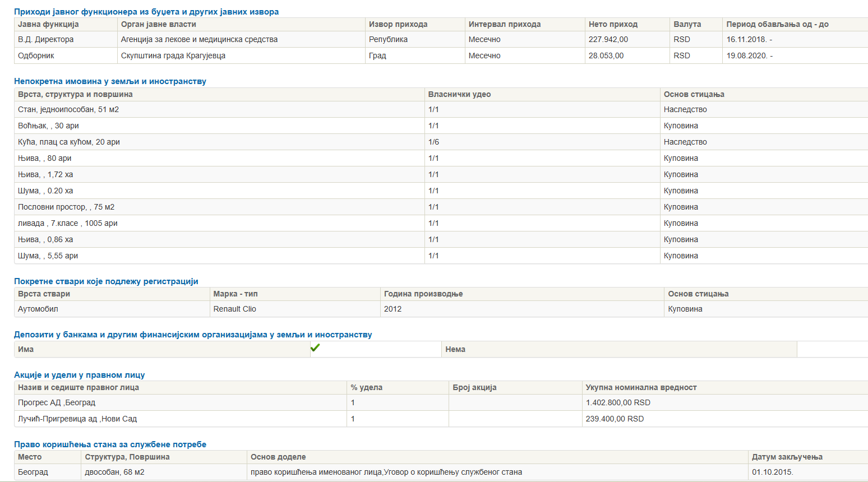This screenshot has height=482, width=868.
Task: Click the Покретне ствари section heading
Action: click(x=106, y=281)
